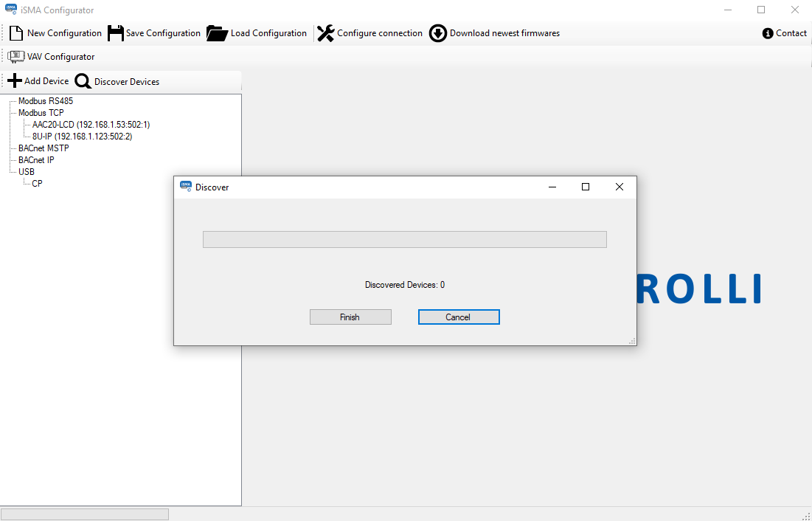
Task: Select the Modbus RS485 tree node
Action: coord(45,101)
